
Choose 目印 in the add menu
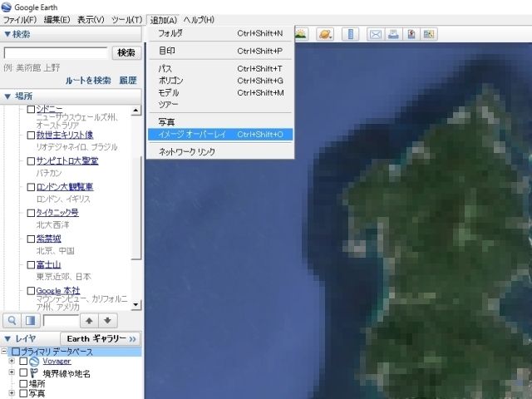(x=220, y=51)
